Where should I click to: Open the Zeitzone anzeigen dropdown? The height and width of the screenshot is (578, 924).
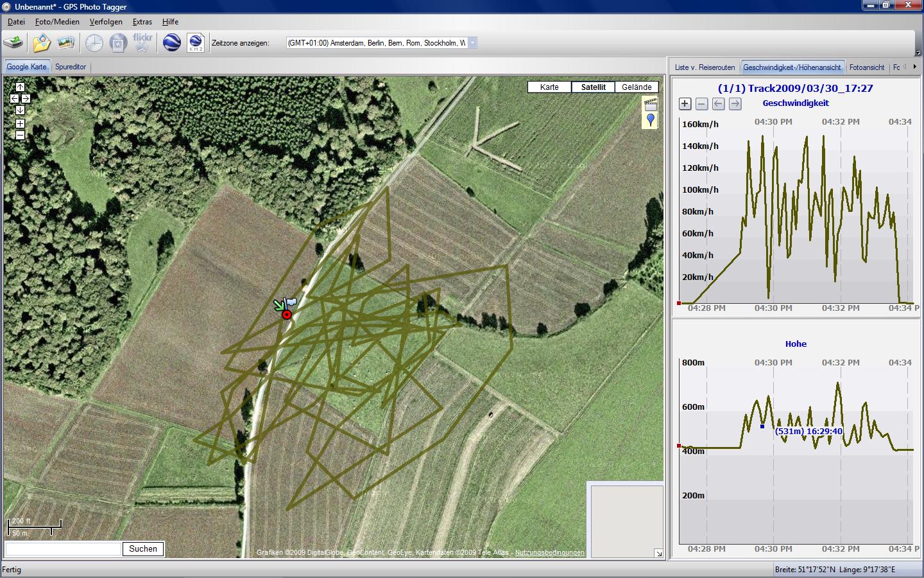472,43
